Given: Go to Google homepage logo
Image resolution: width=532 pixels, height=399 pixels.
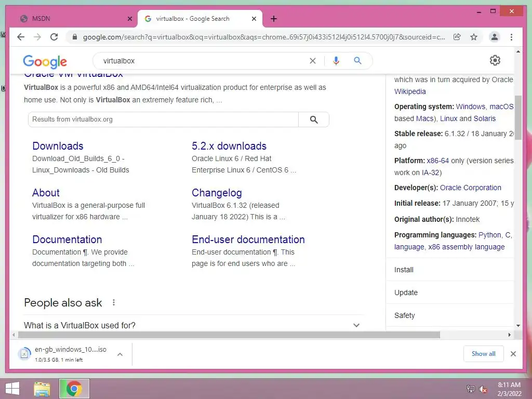Looking at the screenshot, I should click(x=45, y=62).
